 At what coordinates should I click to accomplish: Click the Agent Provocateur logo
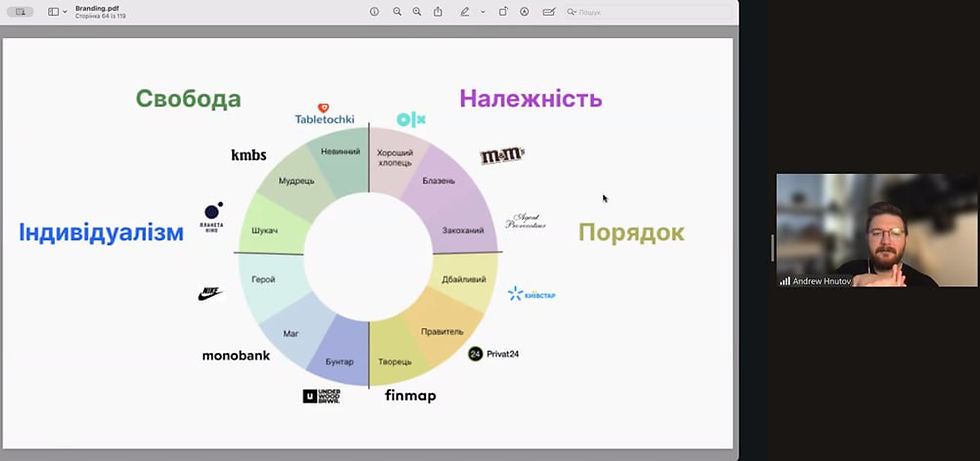526,221
